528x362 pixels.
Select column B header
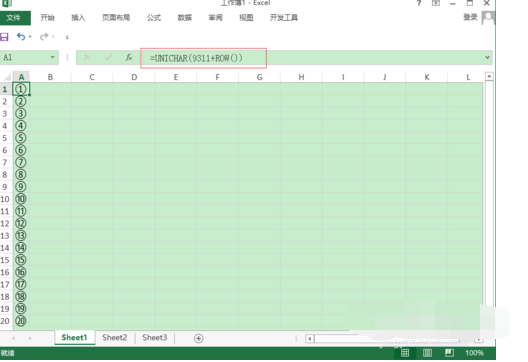click(x=50, y=77)
